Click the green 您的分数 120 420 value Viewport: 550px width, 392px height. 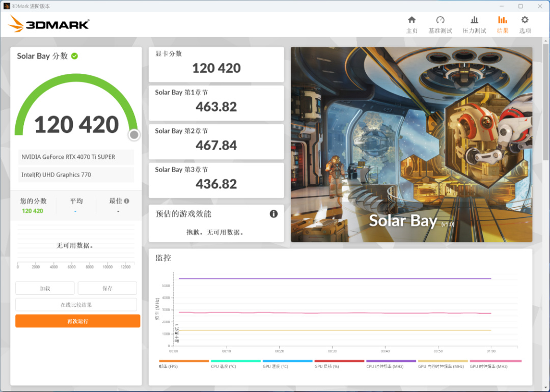33,211
